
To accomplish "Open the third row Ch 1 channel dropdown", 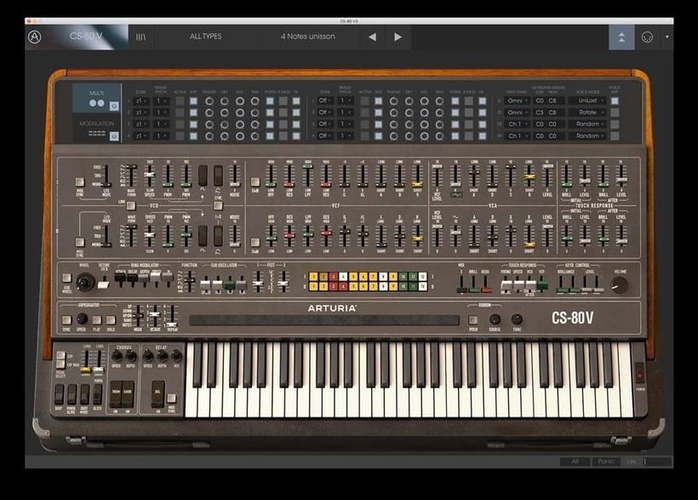I will [517, 124].
